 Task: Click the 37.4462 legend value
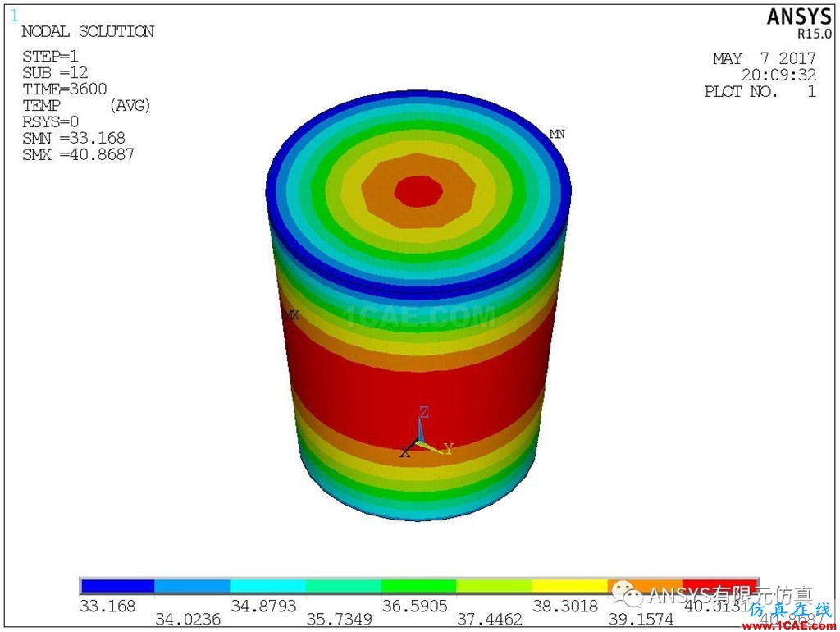pos(490,620)
